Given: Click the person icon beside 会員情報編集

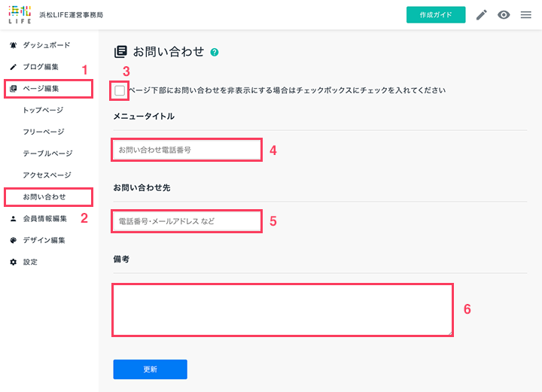Looking at the screenshot, I should (13, 219).
